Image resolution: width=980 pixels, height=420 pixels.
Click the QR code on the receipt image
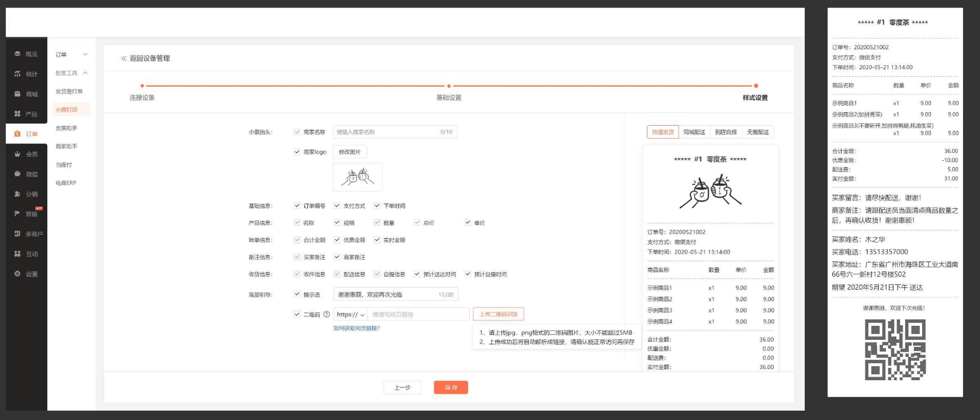(x=895, y=350)
